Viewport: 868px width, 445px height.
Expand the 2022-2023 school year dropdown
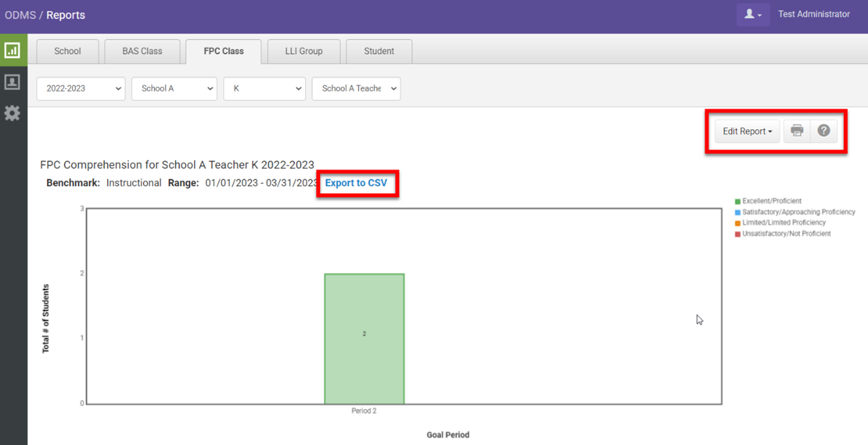click(x=81, y=89)
